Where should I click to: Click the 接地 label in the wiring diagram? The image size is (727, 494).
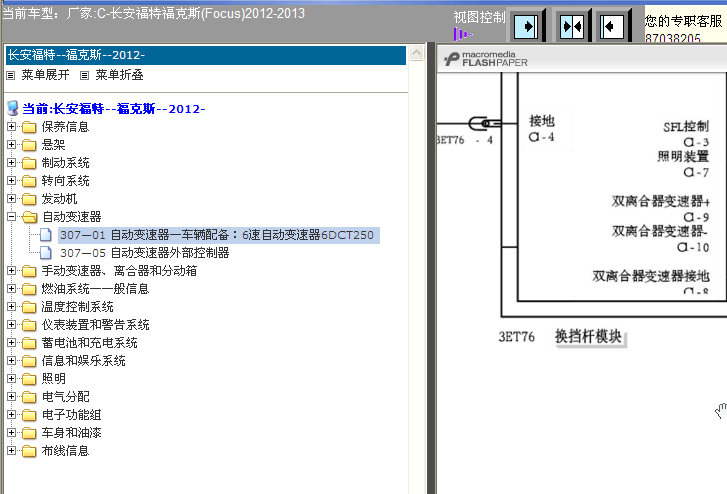pyautogui.click(x=542, y=121)
